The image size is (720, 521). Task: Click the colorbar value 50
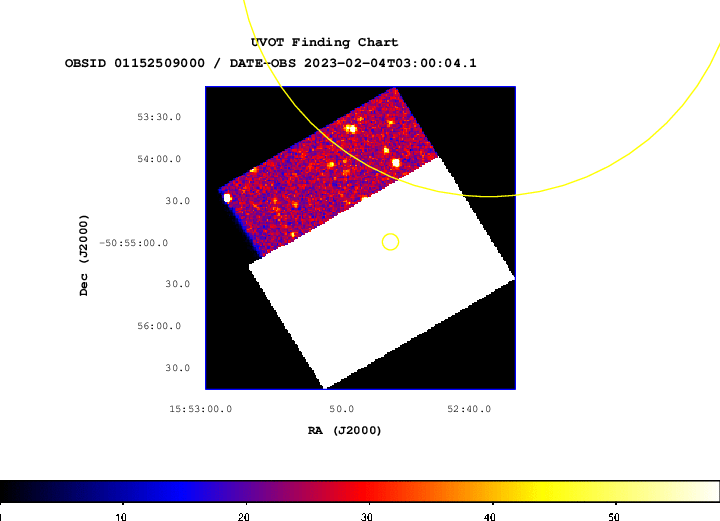(613, 517)
